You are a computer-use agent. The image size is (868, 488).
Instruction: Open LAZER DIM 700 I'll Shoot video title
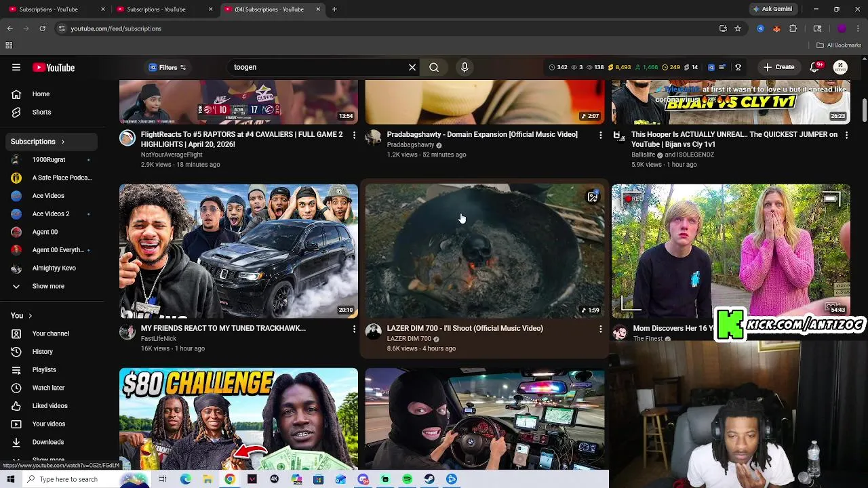(465, 328)
